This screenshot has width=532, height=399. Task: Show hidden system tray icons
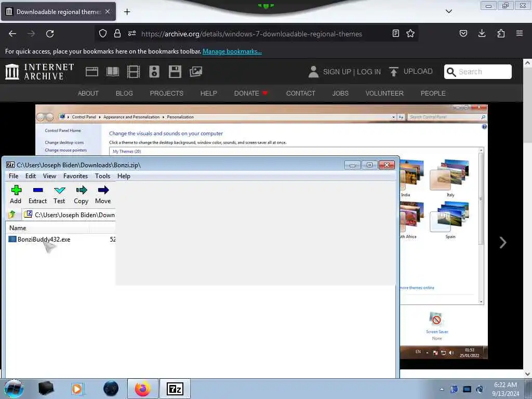pyautogui.click(x=442, y=389)
